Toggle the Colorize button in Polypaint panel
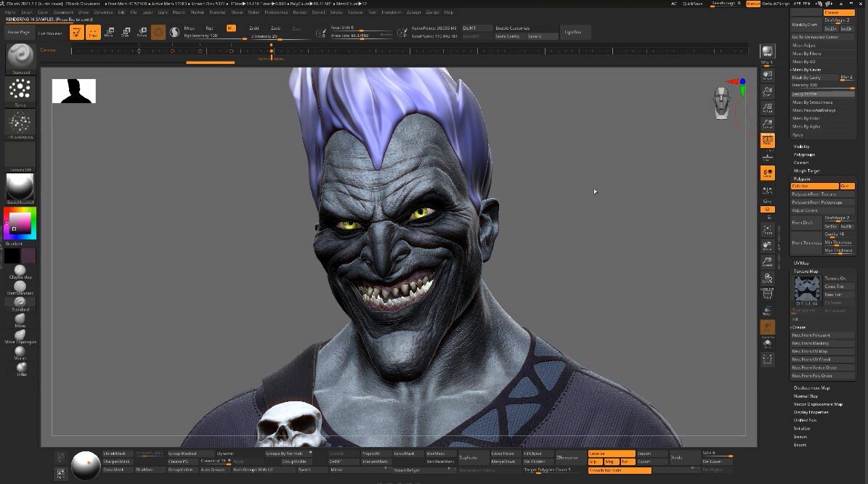 click(x=815, y=186)
